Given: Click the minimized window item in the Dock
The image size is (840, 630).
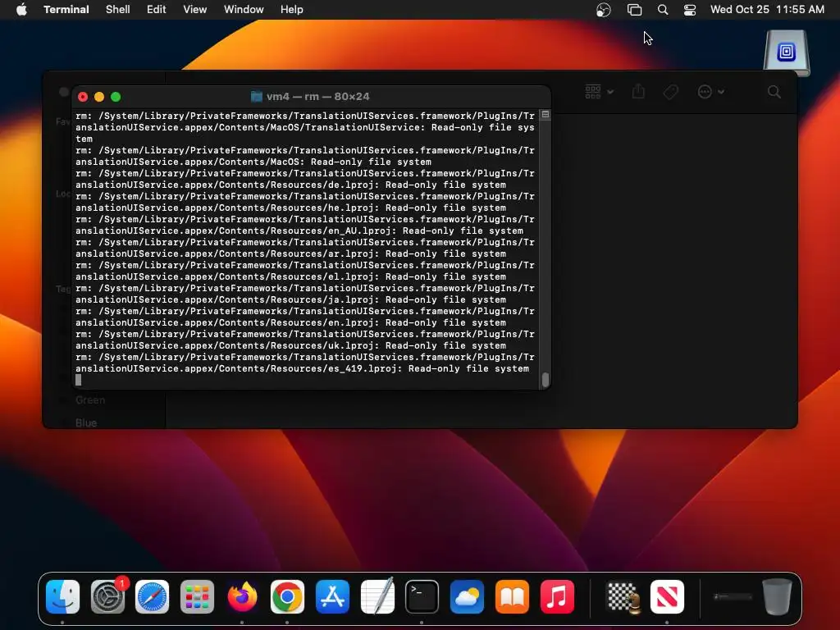Looking at the screenshot, I should [733, 596].
